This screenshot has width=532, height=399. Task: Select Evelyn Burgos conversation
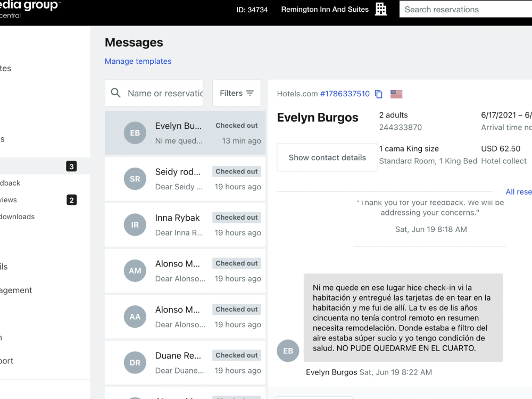185,132
